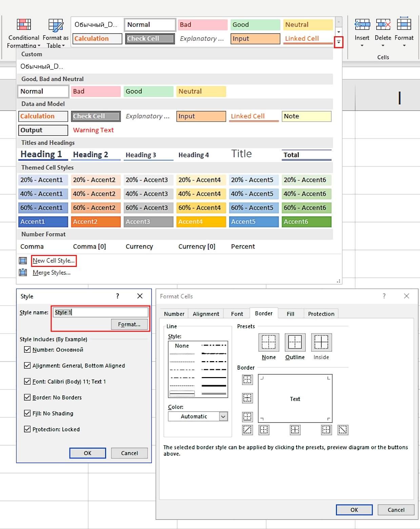Choose Merge Styles... option
This screenshot has height=529, width=420.
click(x=52, y=272)
